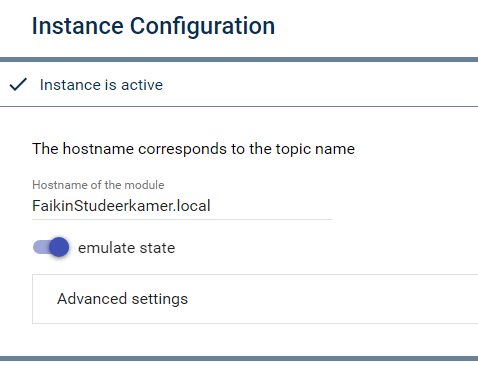Screen dimensions: 478x368
Task: Click the underline beneath the hostname input
Action: 182,219
